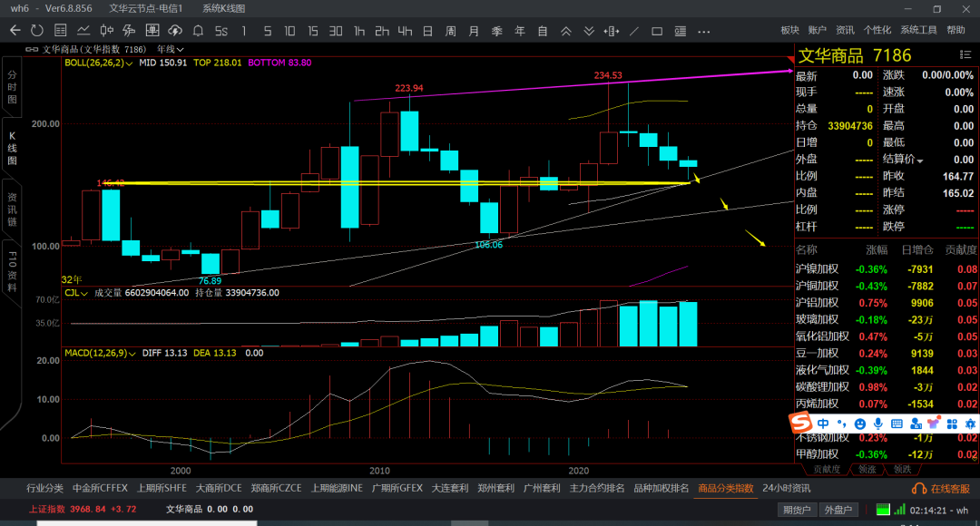Select the line drawing tool

pos(633,31)
